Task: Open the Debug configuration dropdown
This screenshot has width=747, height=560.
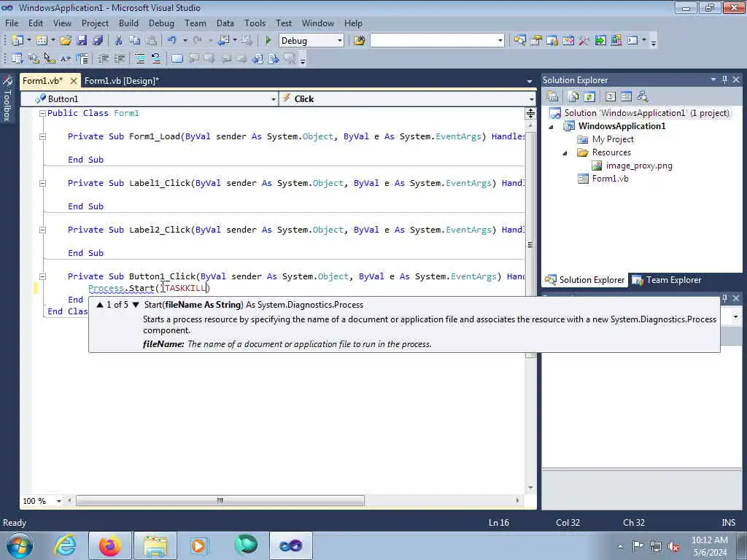Action: pyautogui.click(x=340, y=41)
